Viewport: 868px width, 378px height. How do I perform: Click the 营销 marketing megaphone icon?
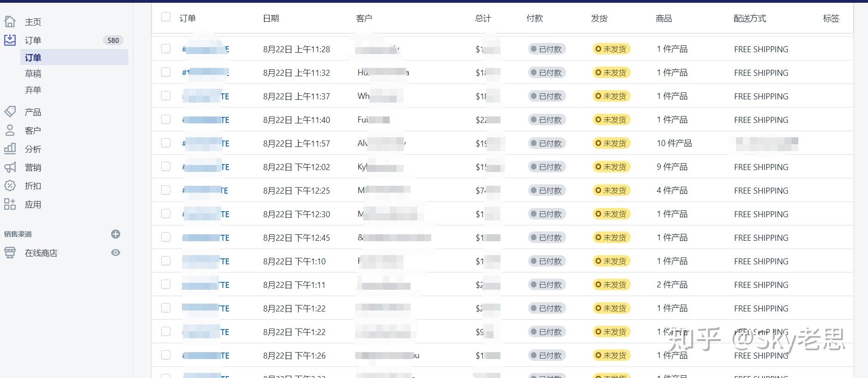[10, 167]
